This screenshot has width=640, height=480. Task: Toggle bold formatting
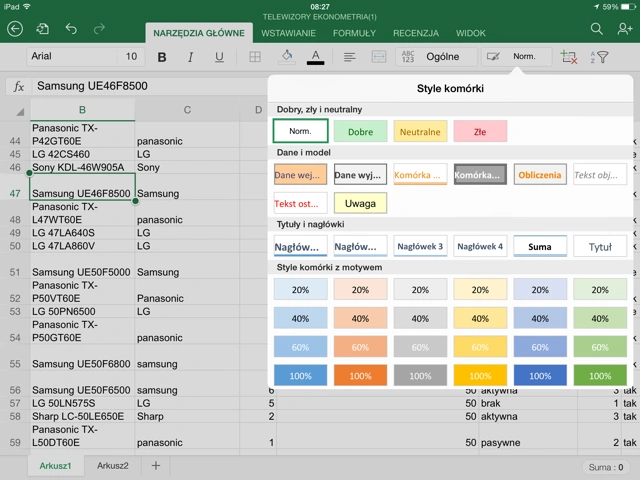click(162, 57)
